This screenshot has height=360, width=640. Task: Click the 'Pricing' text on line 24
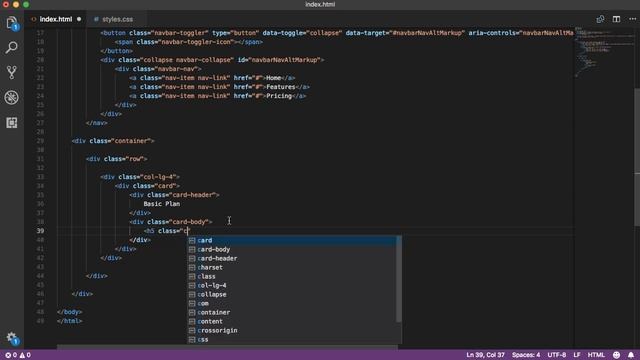tap(279, 96)
